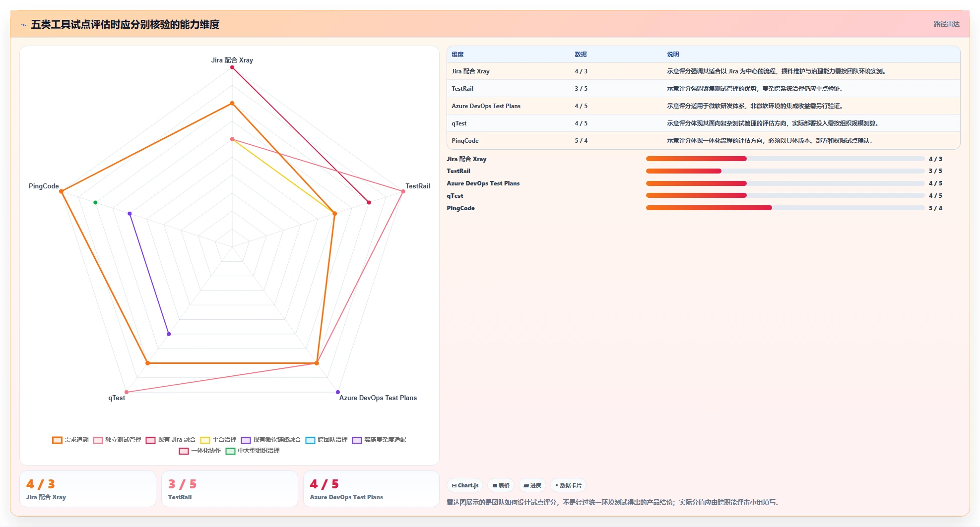Click the TestRail radar axis label

coord(418,186)
